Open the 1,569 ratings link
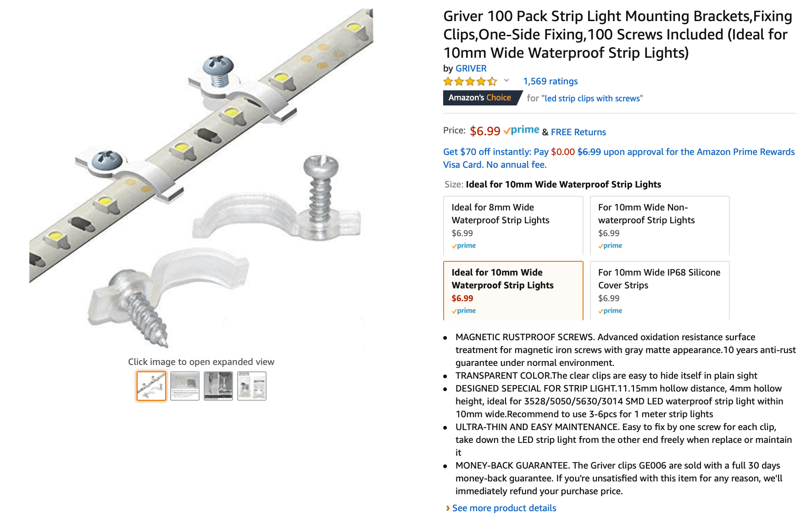The height and width of the screenshot is (519, 812). [551, 81]
